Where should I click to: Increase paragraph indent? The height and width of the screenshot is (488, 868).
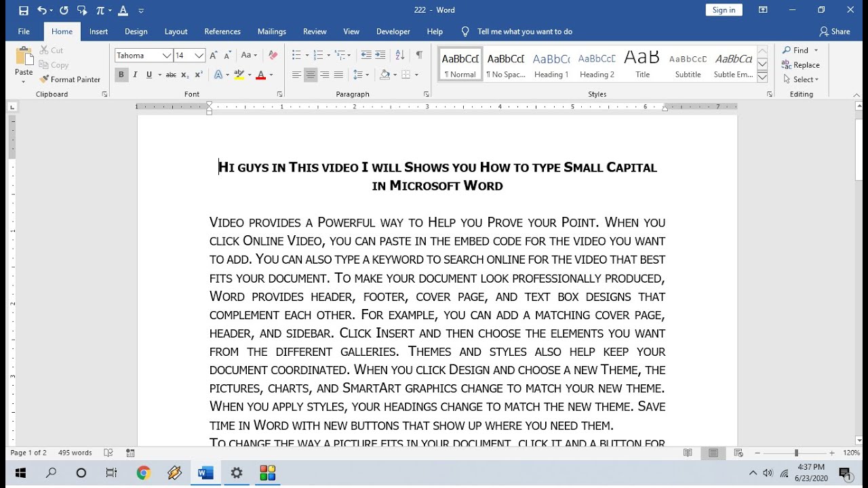380,56
